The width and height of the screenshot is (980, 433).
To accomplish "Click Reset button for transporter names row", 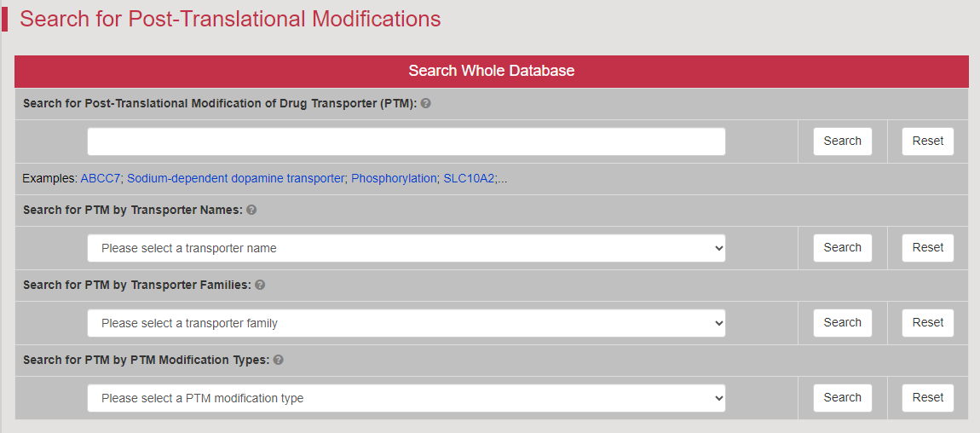I will pyautogui.click(x=927, y=248).
